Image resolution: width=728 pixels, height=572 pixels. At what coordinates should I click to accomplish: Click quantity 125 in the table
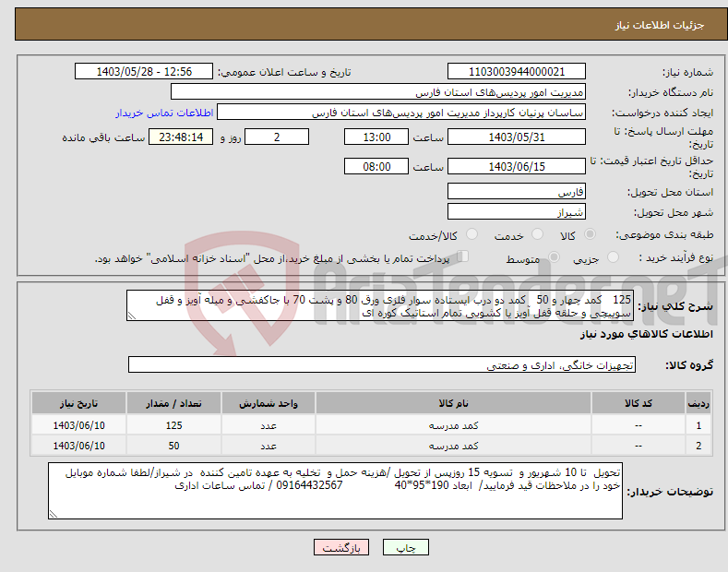[x=173, y=425]
